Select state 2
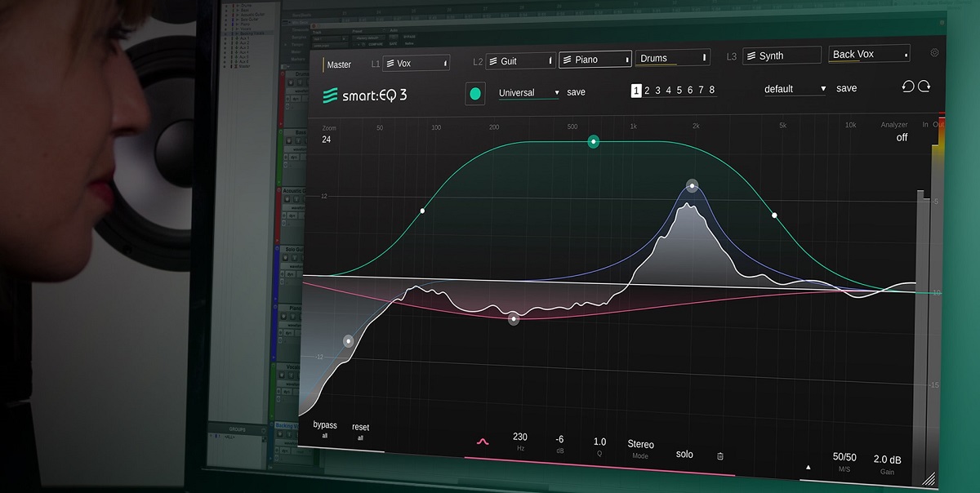 pos(647,91)
